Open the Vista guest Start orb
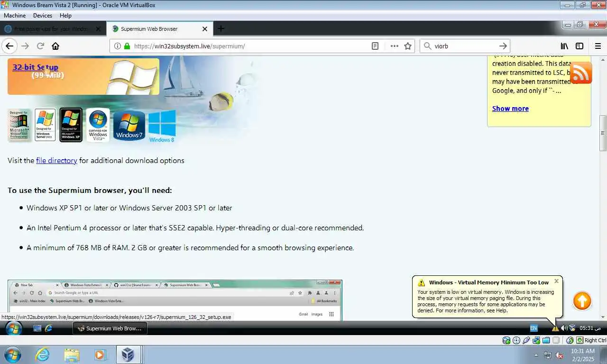The image size is (607, 364). [13, 328]
